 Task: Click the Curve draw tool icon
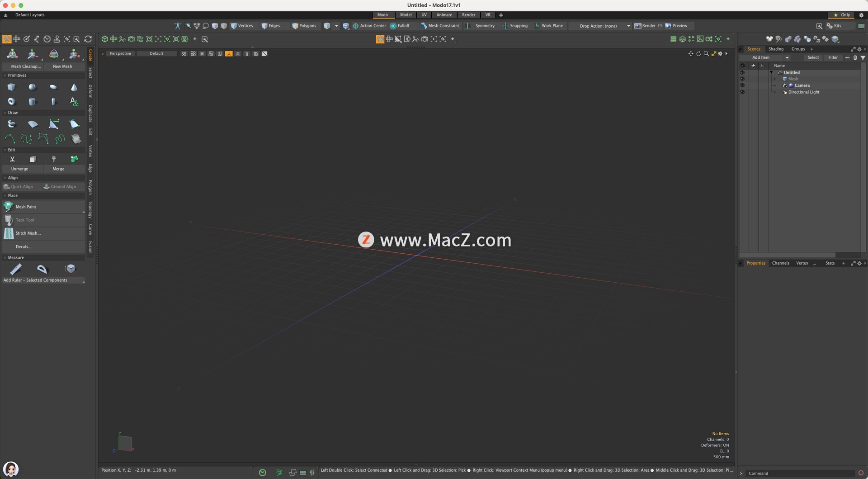click(x=9, y=138)
